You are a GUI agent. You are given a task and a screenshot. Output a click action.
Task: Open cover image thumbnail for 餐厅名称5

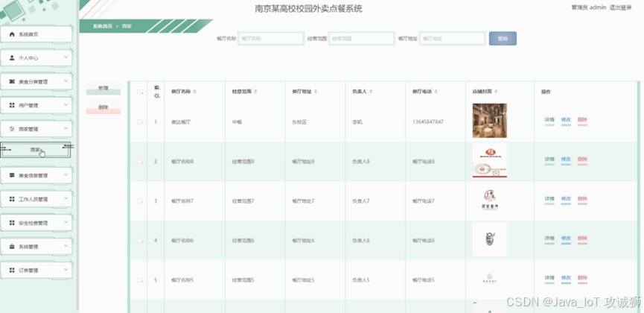pyautogui.click(x=490, y=279)
